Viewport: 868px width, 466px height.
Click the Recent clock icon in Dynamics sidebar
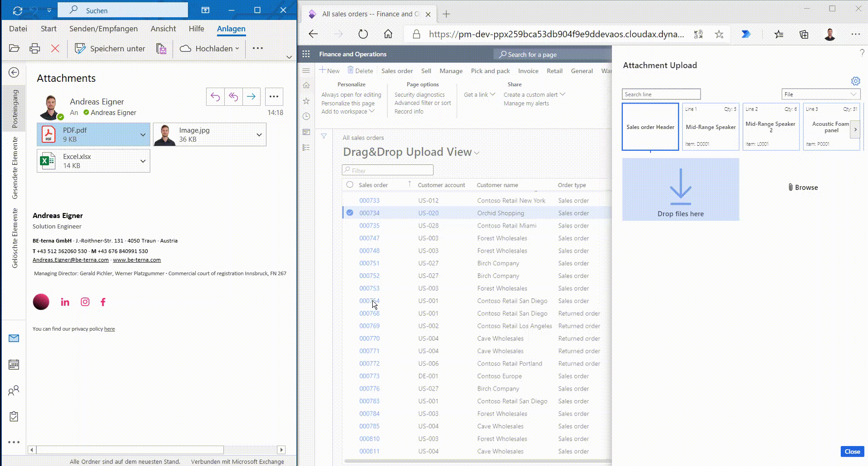(306, 116)
